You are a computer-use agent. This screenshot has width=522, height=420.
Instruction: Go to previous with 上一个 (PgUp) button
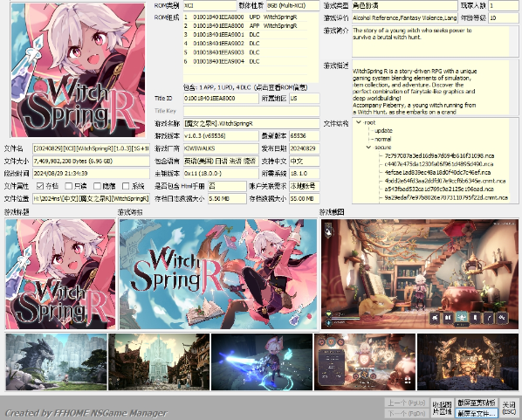coord(407,403)
